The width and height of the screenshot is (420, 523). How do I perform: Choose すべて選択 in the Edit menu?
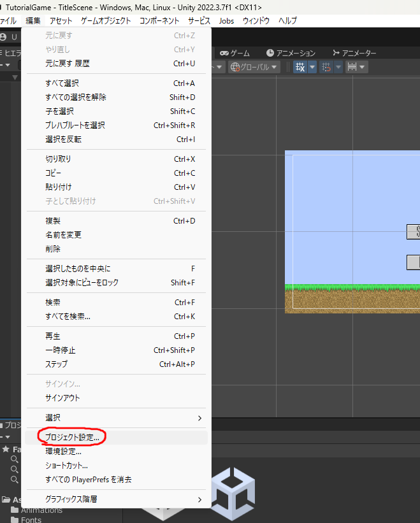[x=116, y=83]
